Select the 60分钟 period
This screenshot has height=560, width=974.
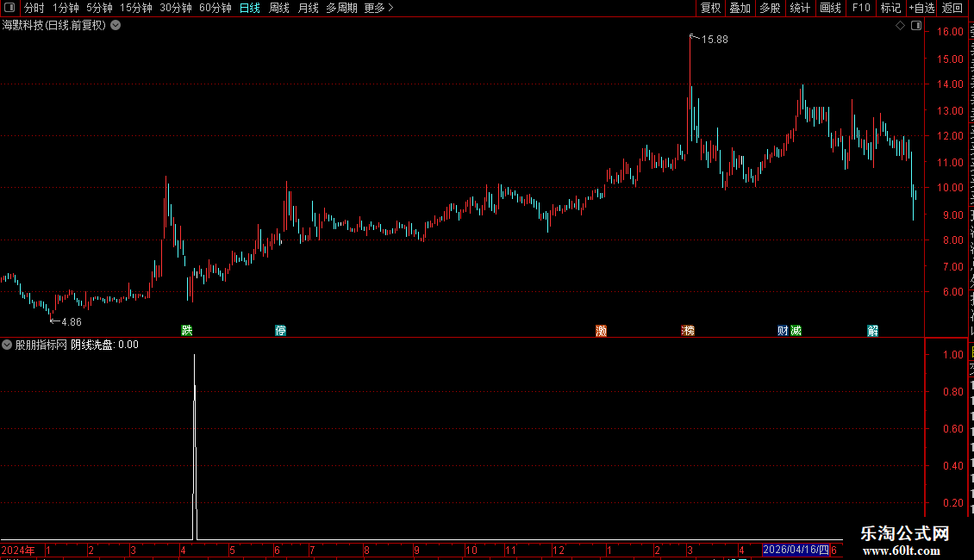[x=215, y=8]
